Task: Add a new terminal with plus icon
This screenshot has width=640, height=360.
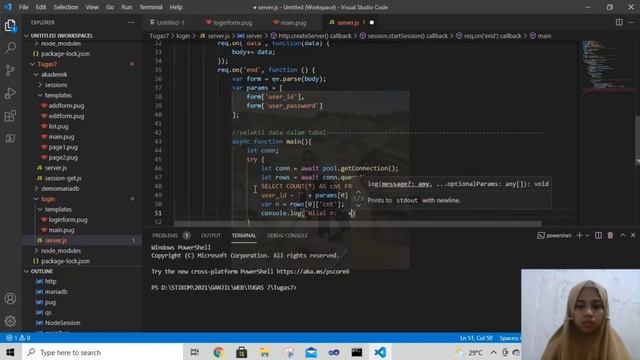Action: (x=579, y=235)
